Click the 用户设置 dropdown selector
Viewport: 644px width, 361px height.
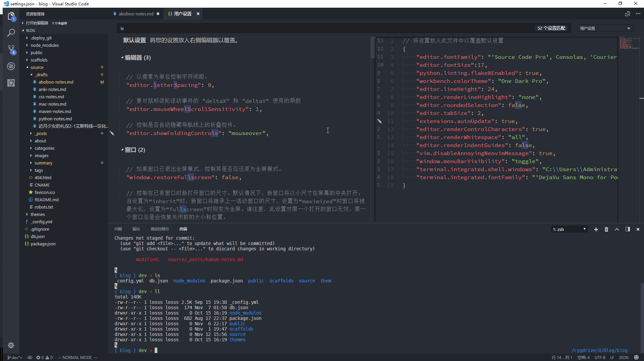[x=603, y=28]
